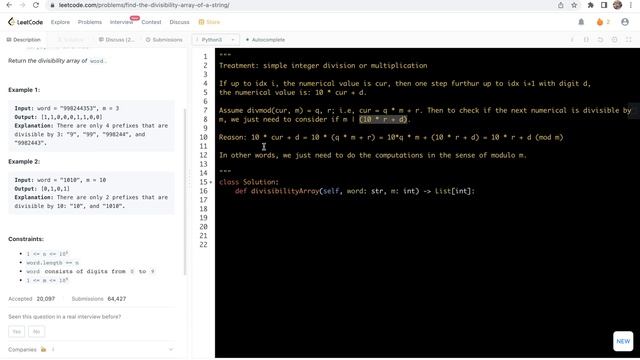Viewport: 640px width, 360px height.
Task: Go forward in browser history
Action: click(22, 5)
